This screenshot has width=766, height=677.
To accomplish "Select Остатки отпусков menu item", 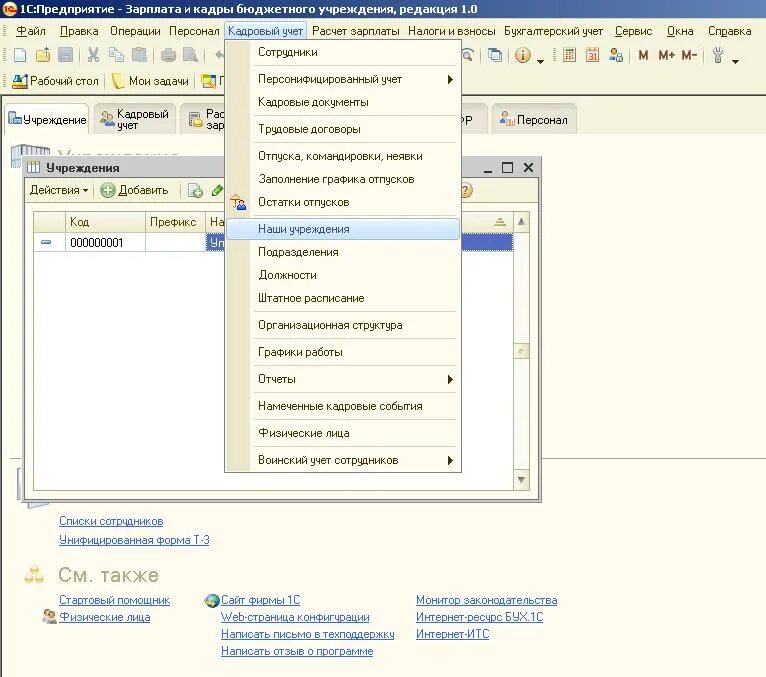I will [x=343, y=202].
